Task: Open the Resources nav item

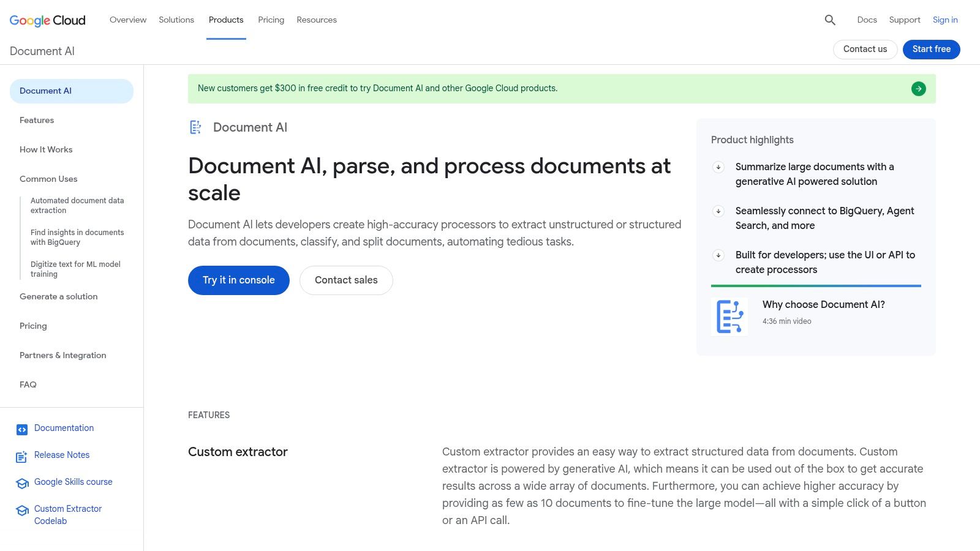Action: (x=317, y=20)
